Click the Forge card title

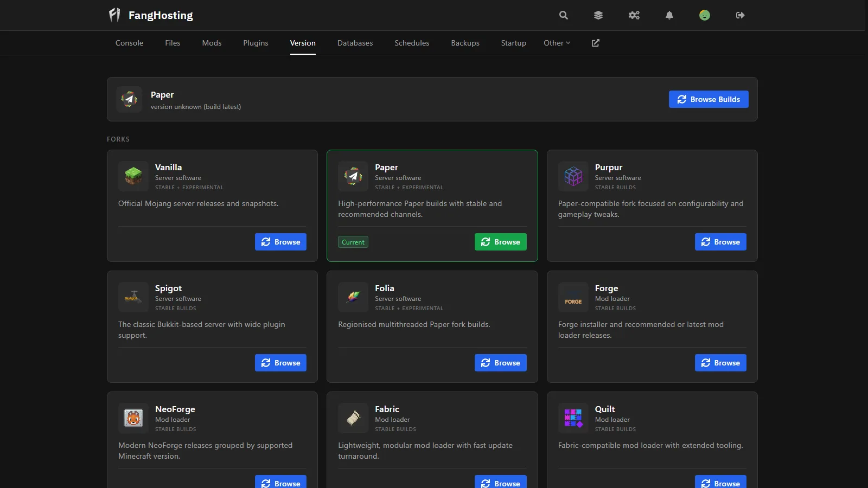tap(607, 288)
